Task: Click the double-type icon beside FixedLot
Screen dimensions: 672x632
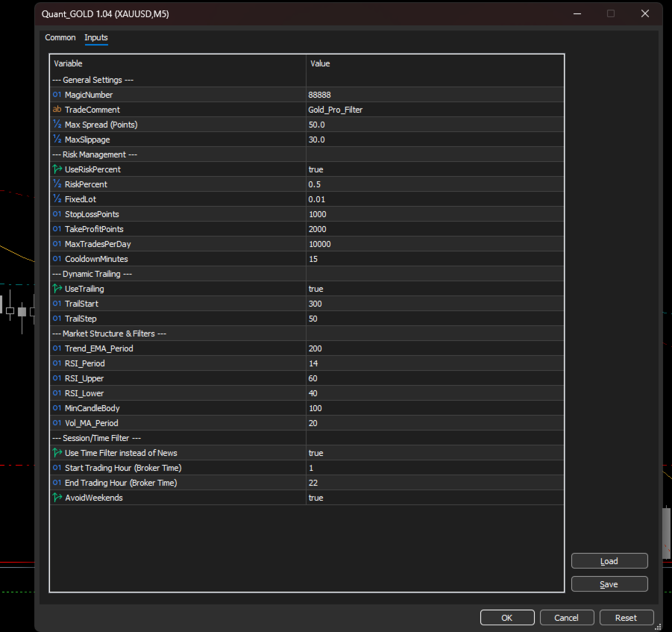Action: [57, 199]
